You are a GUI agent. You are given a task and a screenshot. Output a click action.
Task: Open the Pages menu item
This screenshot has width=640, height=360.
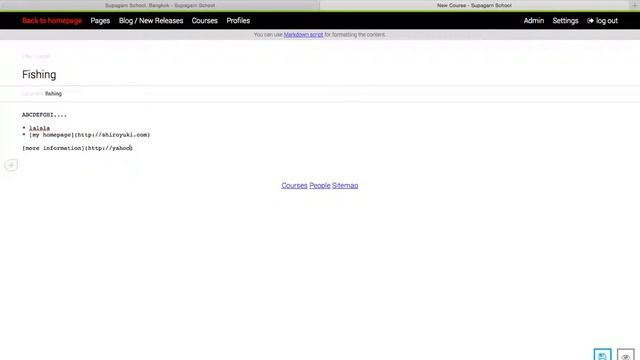(x=100, y=21)
